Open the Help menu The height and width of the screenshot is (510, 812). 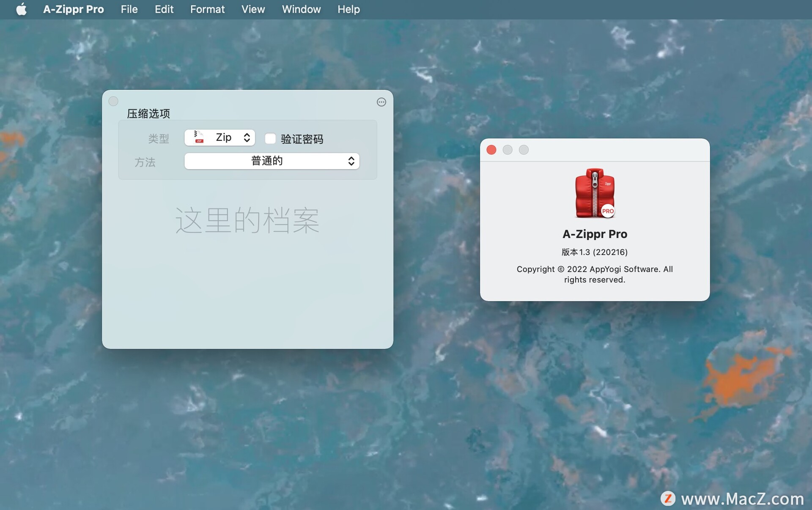(x=348, y=9)
